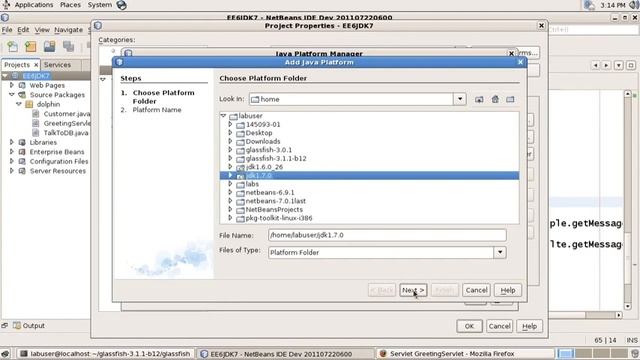
Task: Click the New File toolbar icon in NetBeans
Action: pos(12,46)
